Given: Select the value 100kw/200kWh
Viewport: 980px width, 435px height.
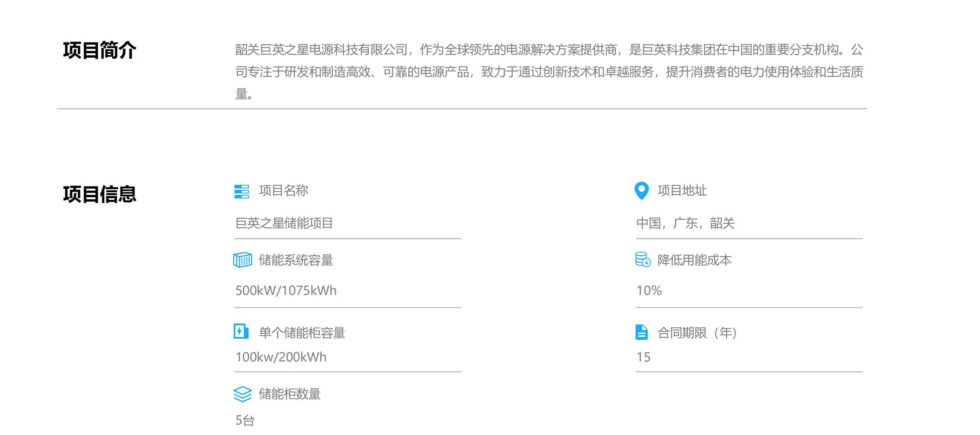Looking at the screenshot, I should (281, 357).
